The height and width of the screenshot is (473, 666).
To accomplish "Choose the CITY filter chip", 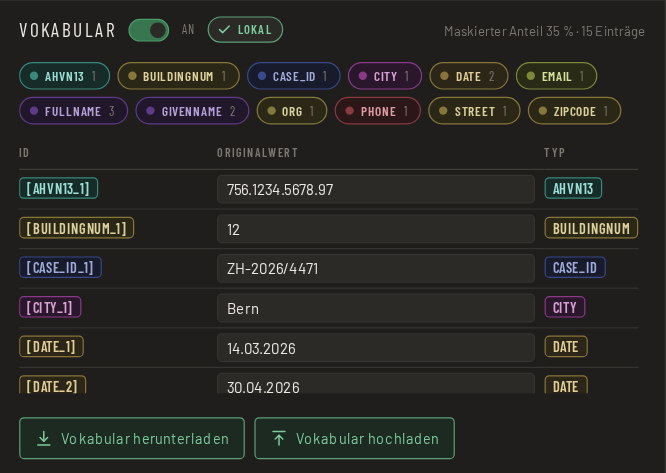I will (x=385, y=76).
